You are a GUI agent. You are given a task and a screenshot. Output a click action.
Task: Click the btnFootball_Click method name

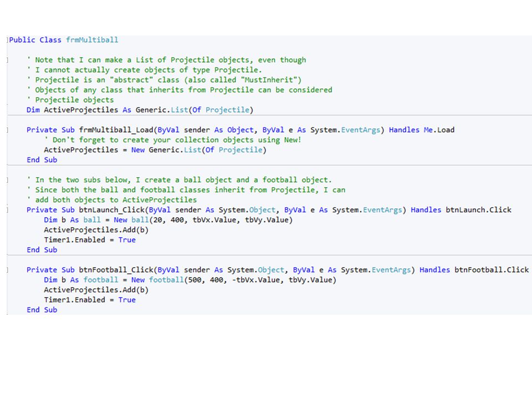pyautogui.click(x=116, y=270)
